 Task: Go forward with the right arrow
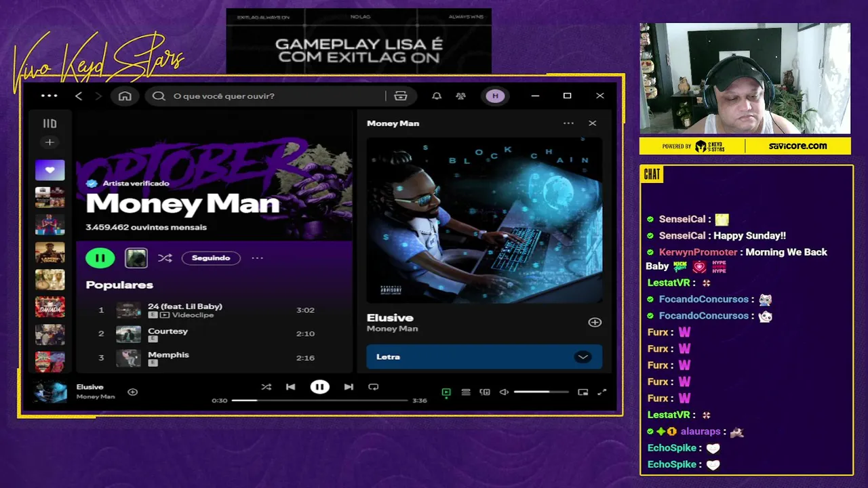tap(98, 96)
